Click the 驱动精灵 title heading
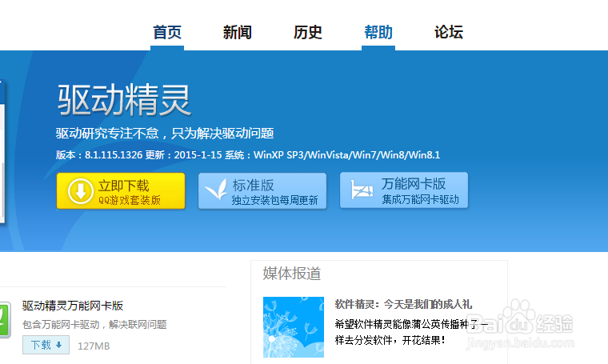This screenshot has height=364, width=608. [x=124, y=101]
